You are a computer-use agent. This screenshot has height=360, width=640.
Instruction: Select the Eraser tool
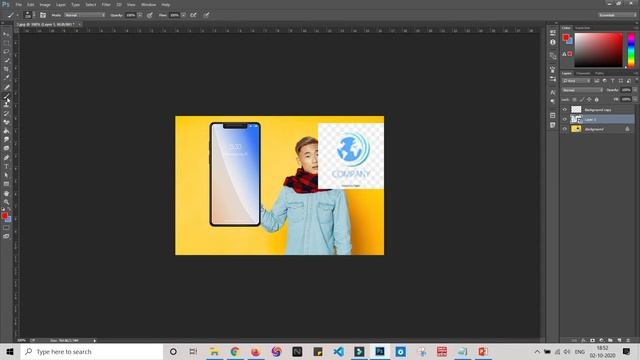tap(6, 122)
